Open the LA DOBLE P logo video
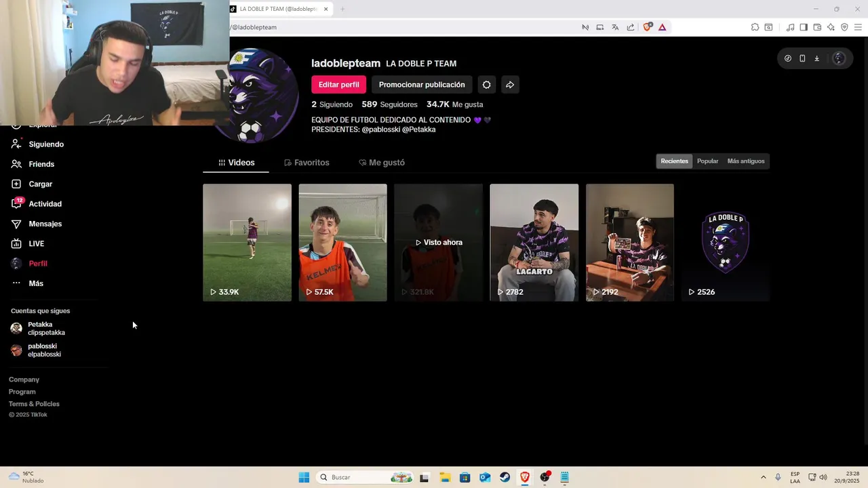The image size is (868, 488). [x=726, y=243]
